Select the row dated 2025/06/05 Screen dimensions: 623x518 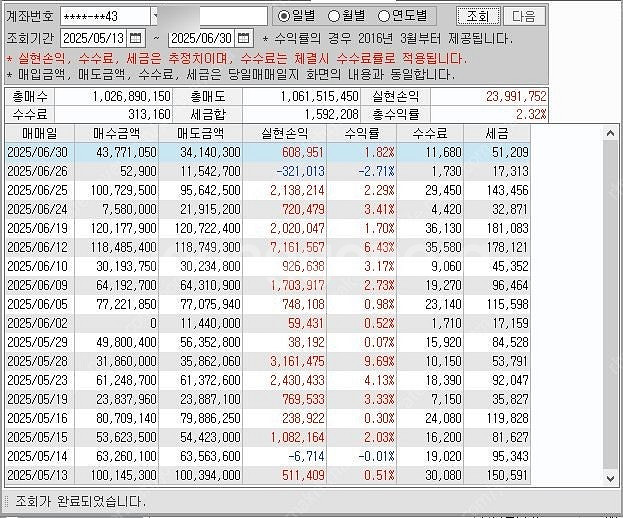click(268, 304)
